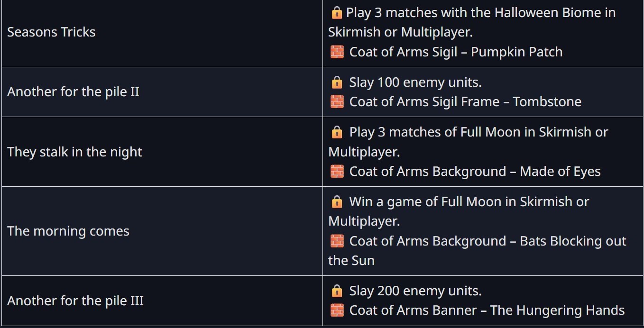The image size is (644, 328).
Task: Click reward icon beside Pumpkin Patch sigil
Action: [337, 52]
